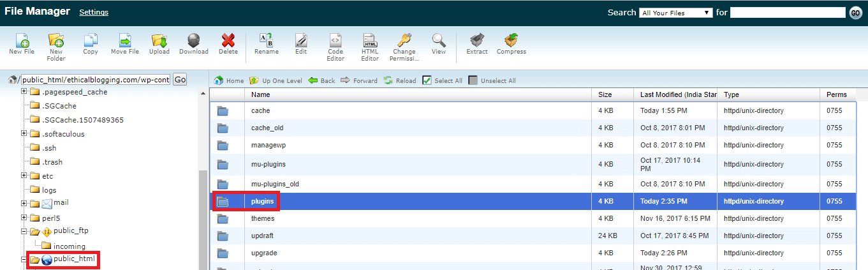Sort by Perms column header

coord(837,94)
